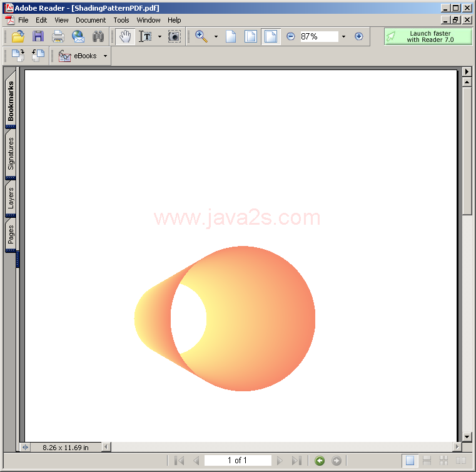The height and width of the screenshot is (472, 476).
Task: Click the Adobe Reader title bar icon
Action: [9, 8]
